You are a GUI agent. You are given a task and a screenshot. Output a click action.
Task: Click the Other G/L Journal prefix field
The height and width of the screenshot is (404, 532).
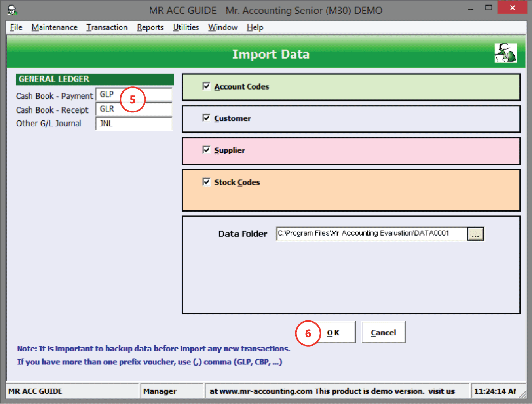134,123
